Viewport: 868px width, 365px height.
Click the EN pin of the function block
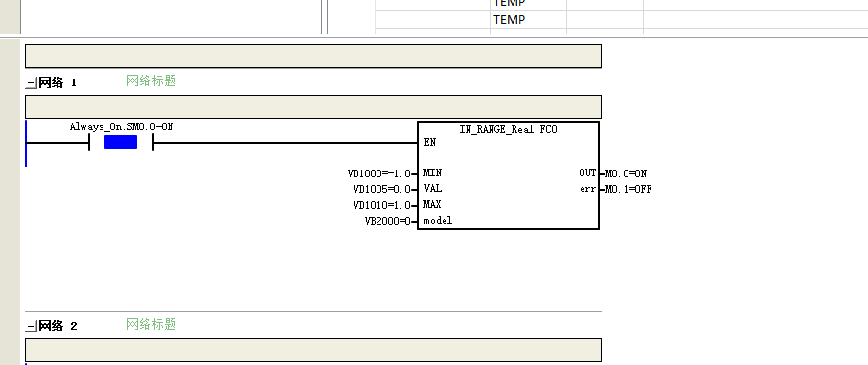pos(429,143)
